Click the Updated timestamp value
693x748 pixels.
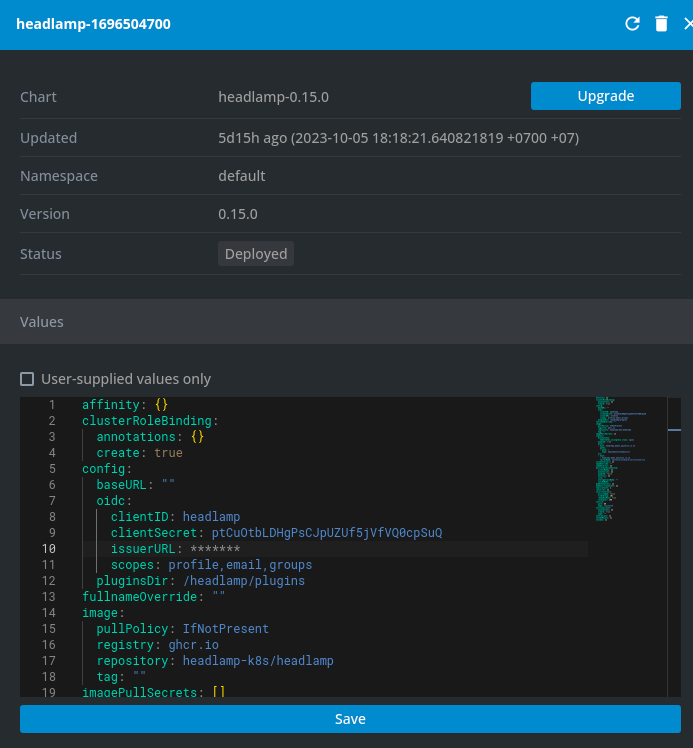(399, 138)
